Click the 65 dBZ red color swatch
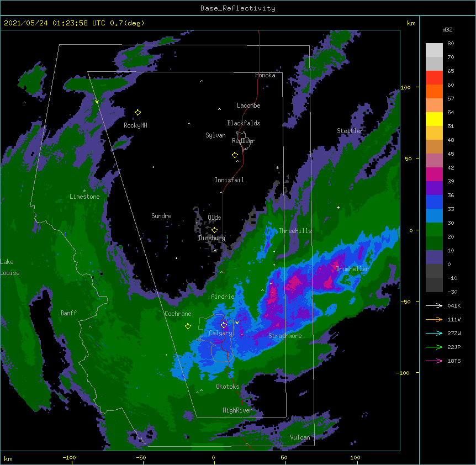476x465 pixels. pyautogui.click(x=434, y=78)
